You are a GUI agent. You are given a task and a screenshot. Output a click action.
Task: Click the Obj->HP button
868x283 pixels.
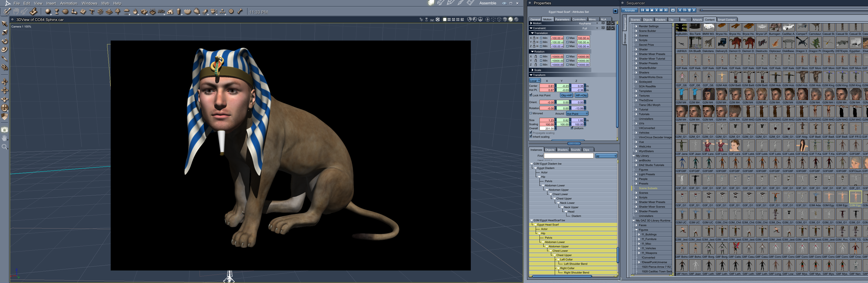coord(566,96)
